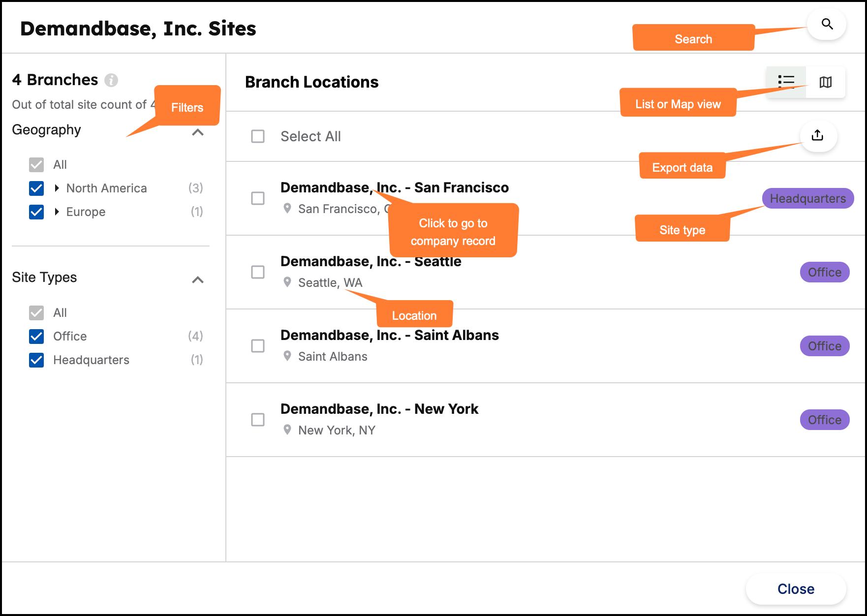
Task: Click the Branch Locations heading
Action: pos(312,82)
